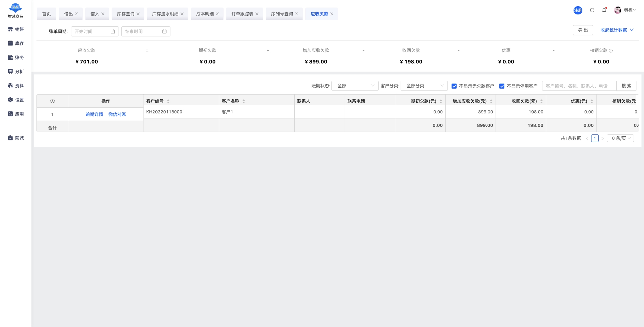The width and height of the screenshot is (644, 327).
Task: Open the 销售 sidebar section
Action: pyautogui.click(x=16, y=29)
